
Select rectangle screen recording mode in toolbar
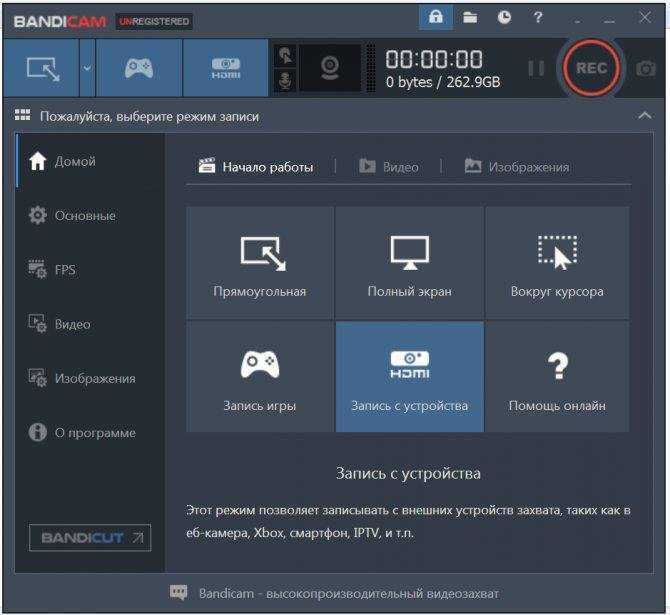click(41, 68)
